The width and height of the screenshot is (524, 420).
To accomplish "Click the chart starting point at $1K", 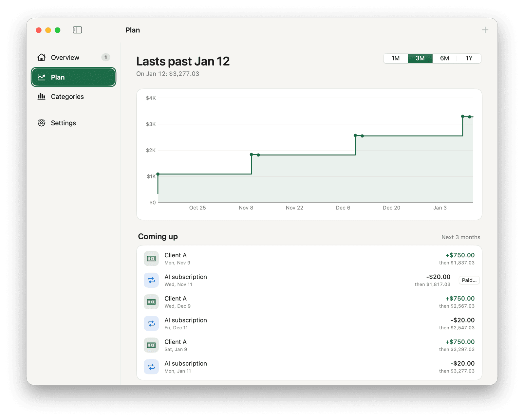I will pos(158,174).
